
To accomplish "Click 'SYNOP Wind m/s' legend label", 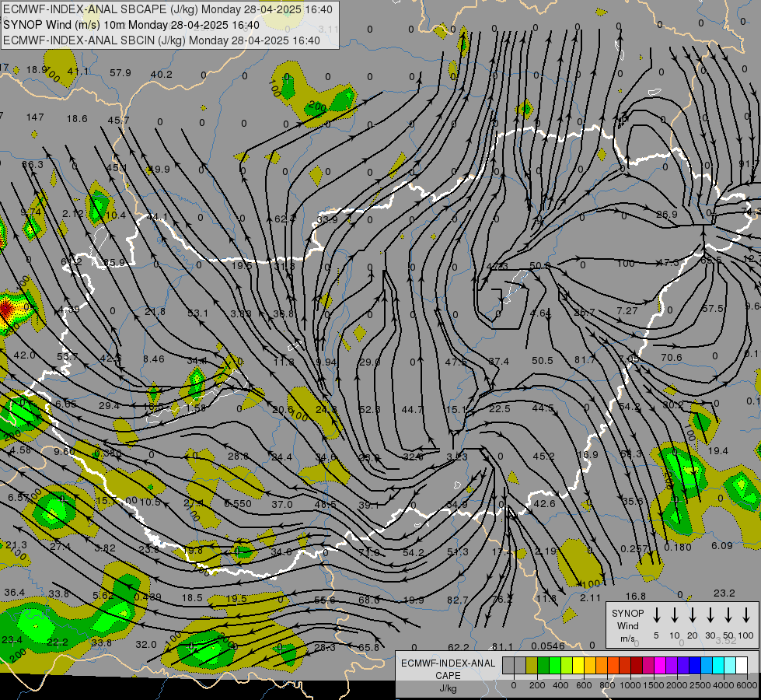I will (x=627, y=626).
